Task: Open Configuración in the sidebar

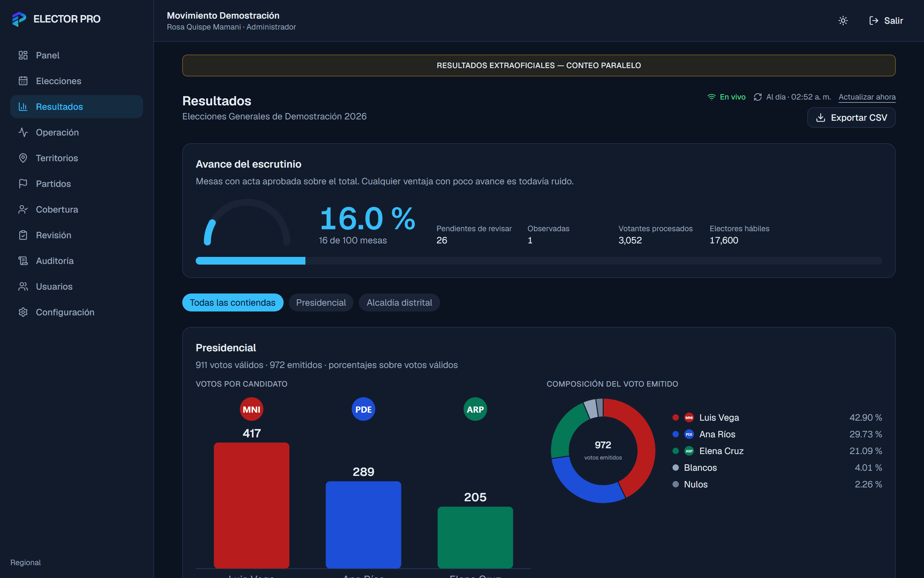Action: click(76, 312)
